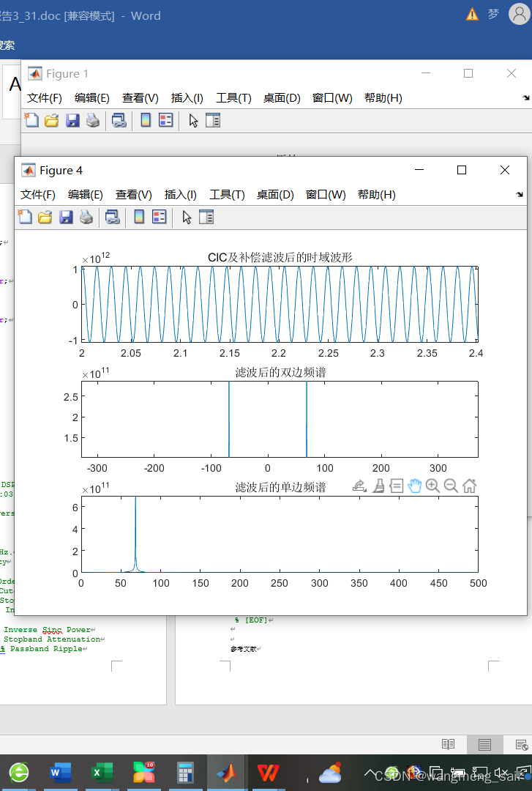Click zoom out magnifier on axes toolbar
The width and height of the screenshot is (532, 791).
(x=451, y=486)
